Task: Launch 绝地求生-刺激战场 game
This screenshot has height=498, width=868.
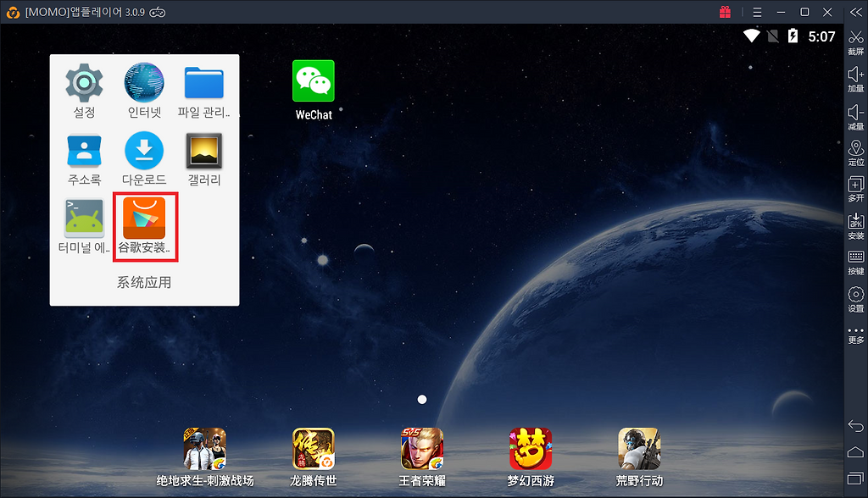Action: pos(205,449)
